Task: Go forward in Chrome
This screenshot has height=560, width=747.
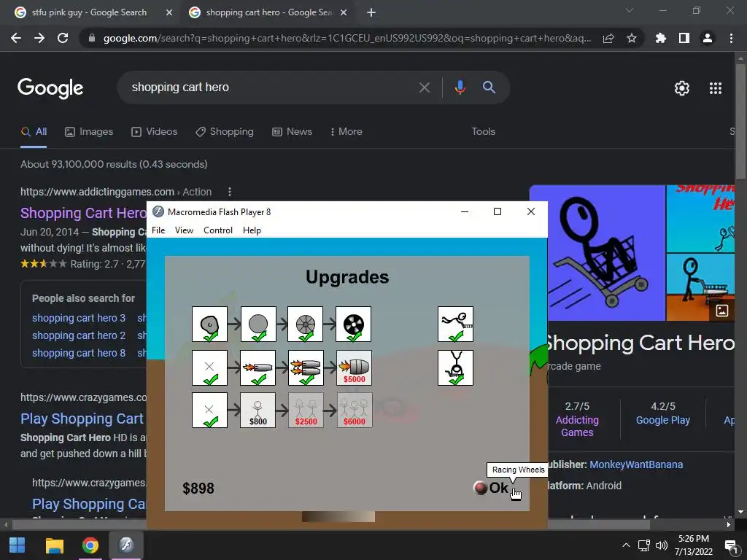Action: click(39, 38)
